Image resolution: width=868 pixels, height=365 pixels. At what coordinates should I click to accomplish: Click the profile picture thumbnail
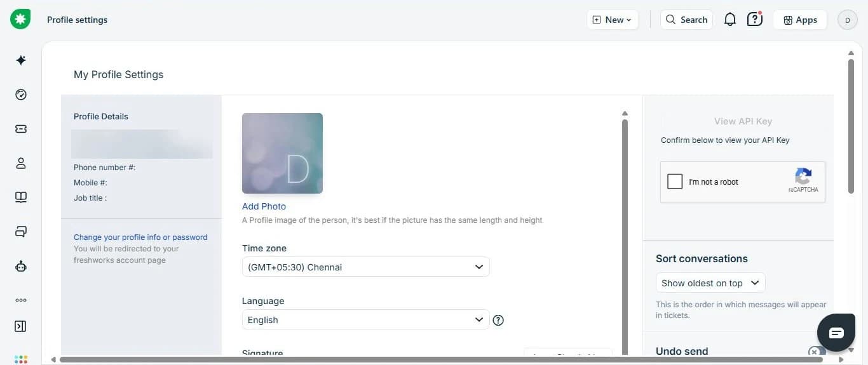[x=282, y=153]
